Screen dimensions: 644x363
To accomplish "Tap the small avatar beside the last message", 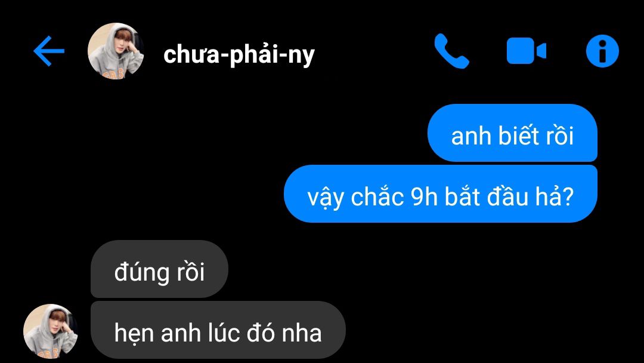I will point(51,331).
